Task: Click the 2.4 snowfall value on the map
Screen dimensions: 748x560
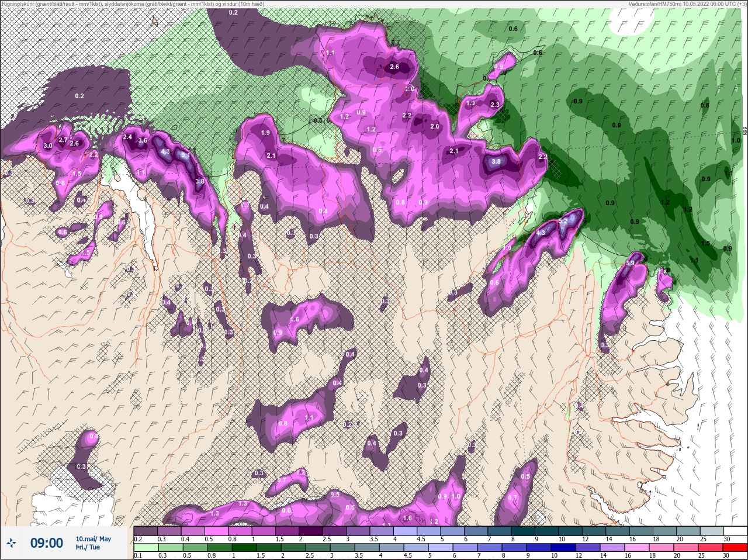Action: pyautogui.click(x=128, y=137)
